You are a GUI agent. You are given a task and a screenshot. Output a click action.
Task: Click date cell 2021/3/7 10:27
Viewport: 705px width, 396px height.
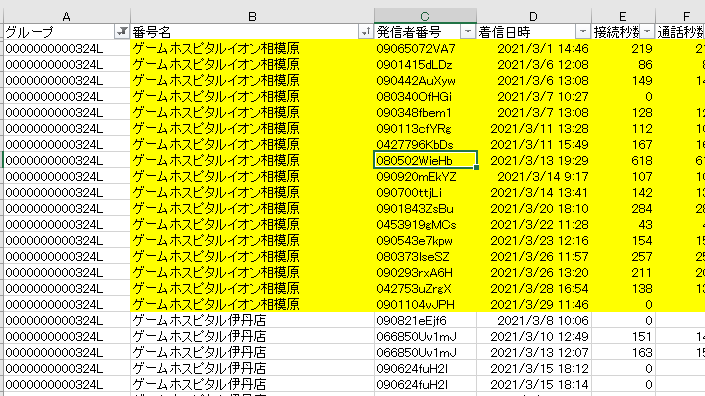click(534, 96)
